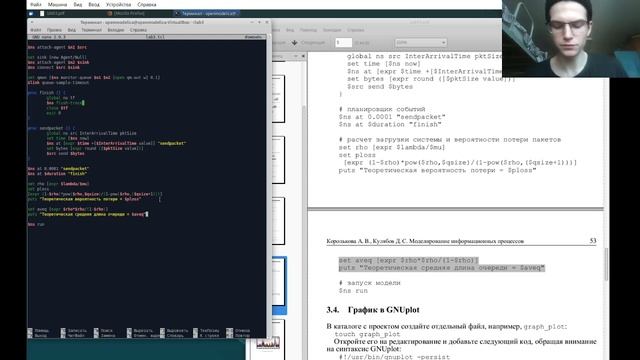Switch to the PDF document taskbar entry
The height and width of the screenshot is (360, 640).
click(52, 13)
